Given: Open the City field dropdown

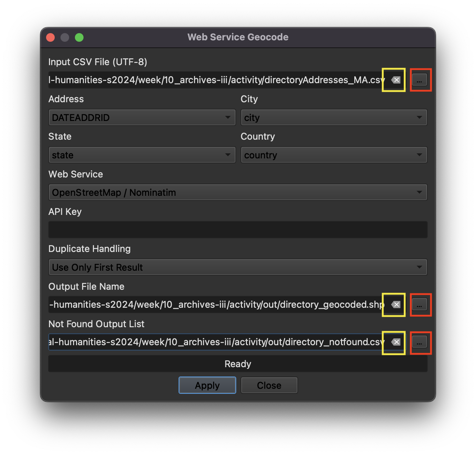Looking at the screenshot, I should coord(333,118).
